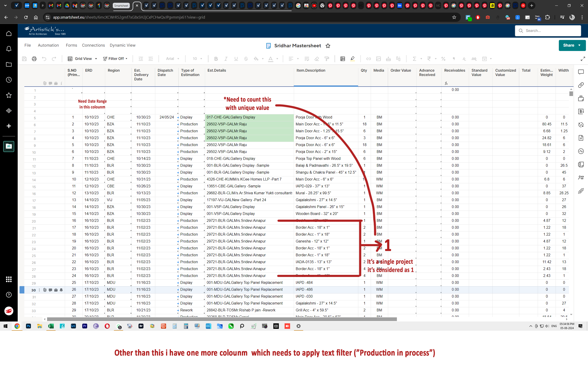Screen dimensions: 588x375
Task: Click the Redo icon
Action: point(54,59)
